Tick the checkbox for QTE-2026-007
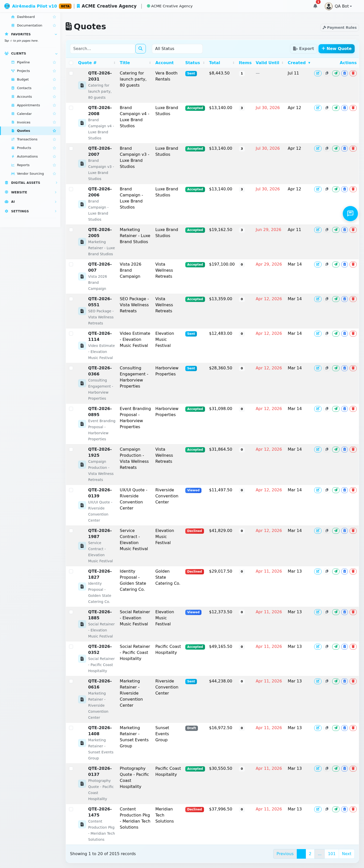Image resolution: width=364 pixels, height=868 pixels. point(71,264)
